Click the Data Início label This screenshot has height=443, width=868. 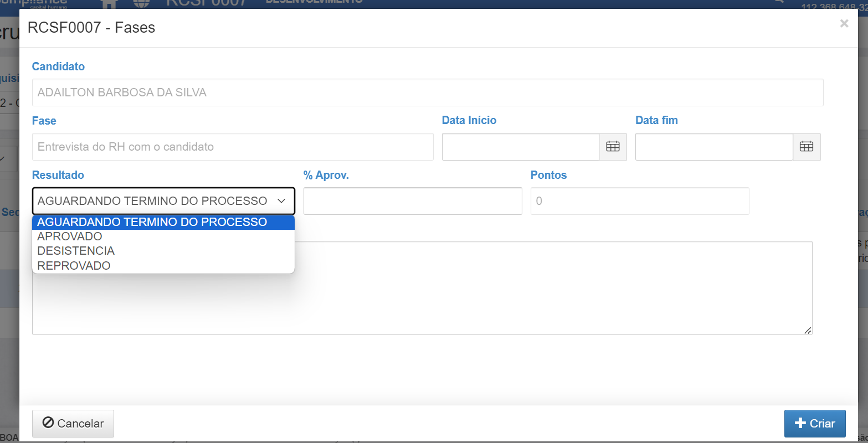tap(469, 120)
